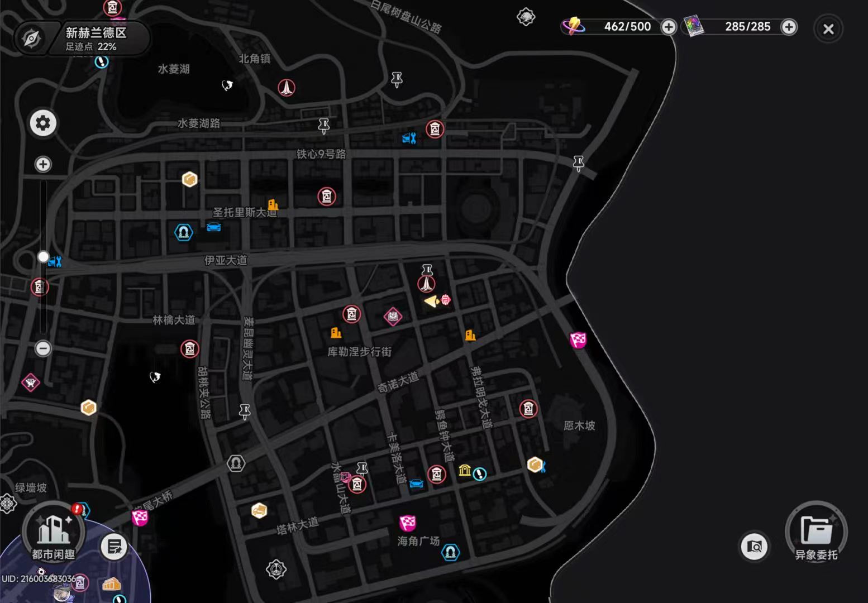Select the blue exclamation quest marker

480,474
